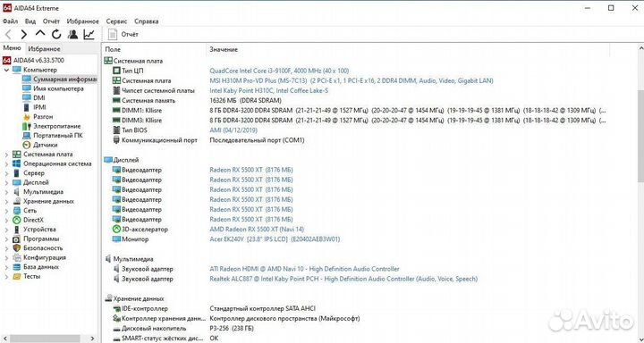Click the Безопасность shield icon
The width and height of the screenshot is (644, 343).
[x=17, y=248]
